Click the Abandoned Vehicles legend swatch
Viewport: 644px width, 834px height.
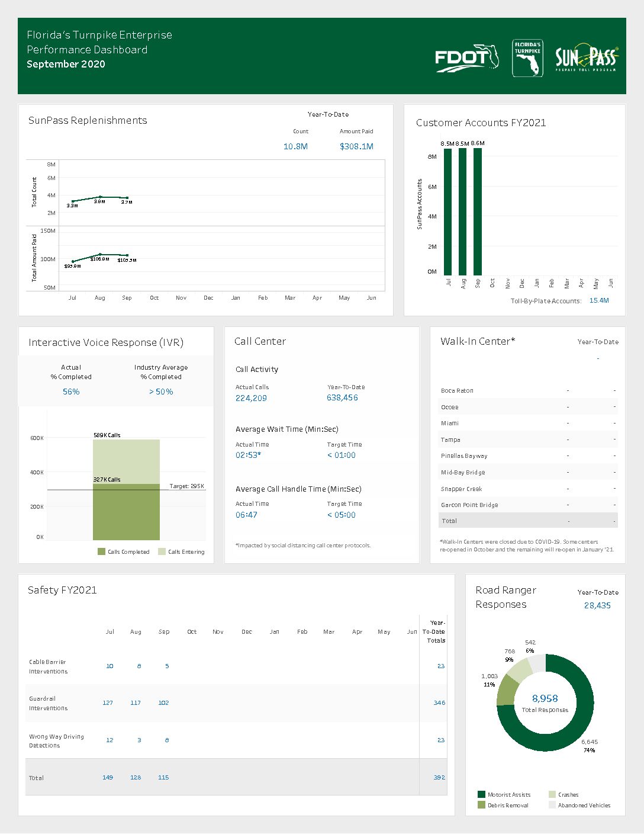click(552, 805)
